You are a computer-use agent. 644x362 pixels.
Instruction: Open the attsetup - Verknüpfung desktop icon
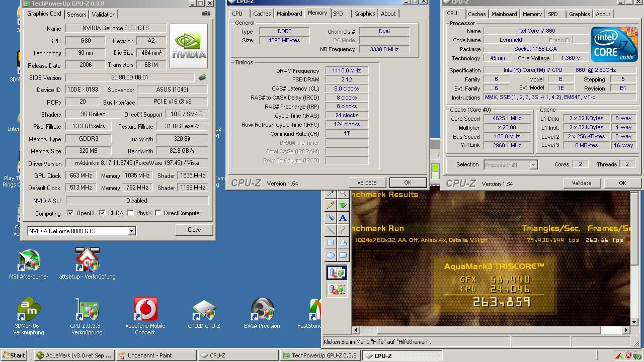point(87,264)
